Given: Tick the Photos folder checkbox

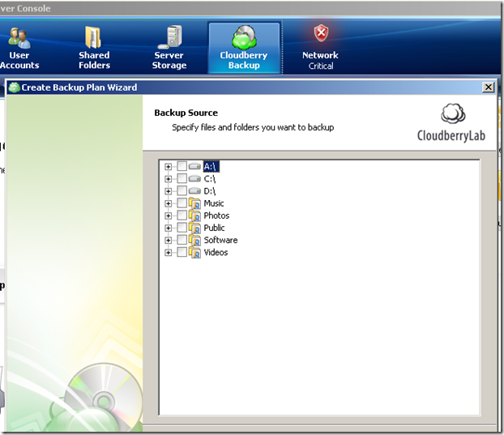Looking at the screenshot, I should (182, 215).
